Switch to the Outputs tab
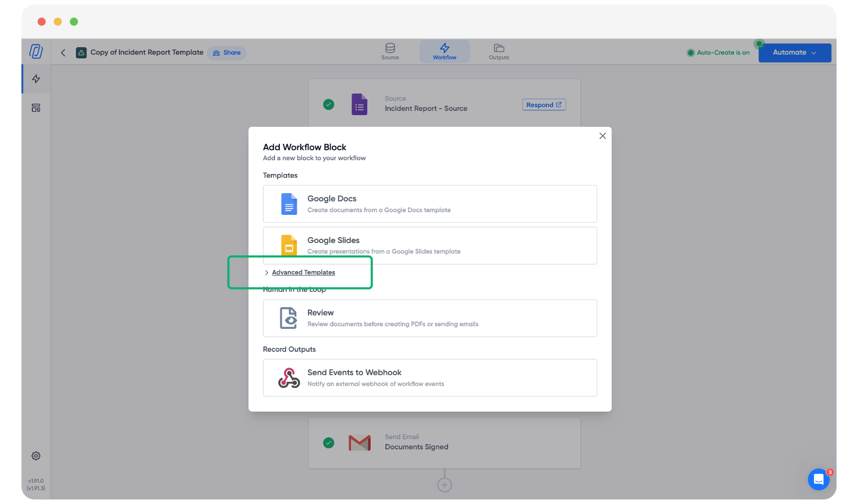This screenshot has width=858, height=504. (x=499, y=51)
